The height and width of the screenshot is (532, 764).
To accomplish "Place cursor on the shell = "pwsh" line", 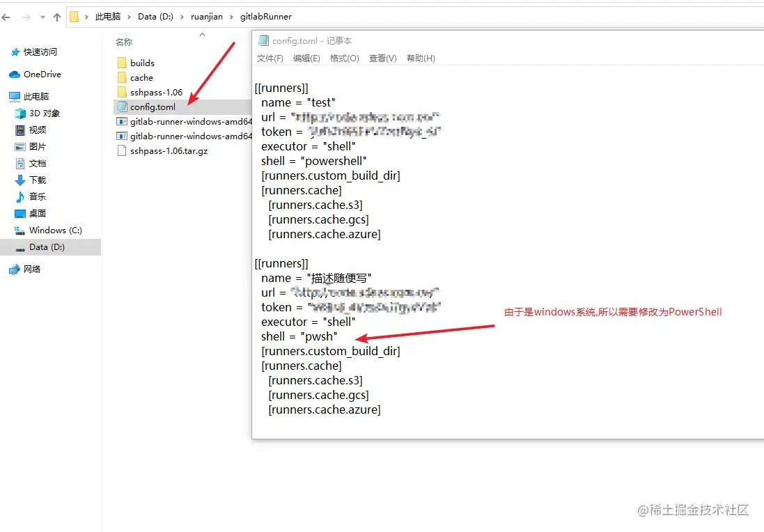I will [299, 336].
